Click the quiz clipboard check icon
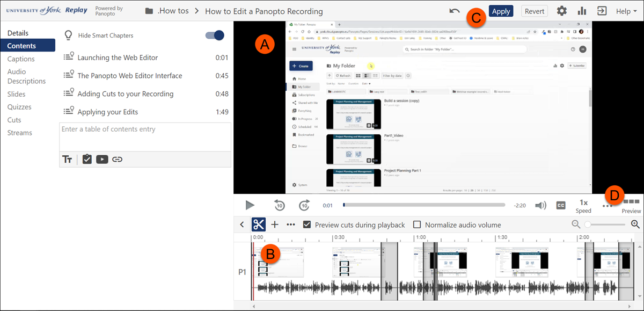The width and height of the screenshot is (644, 311). pos(87,159)
